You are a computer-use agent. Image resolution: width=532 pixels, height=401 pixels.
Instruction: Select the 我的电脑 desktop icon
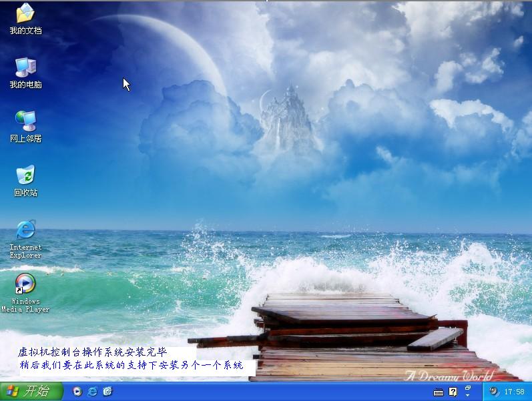pyautogui.click(x=25, y=67)
